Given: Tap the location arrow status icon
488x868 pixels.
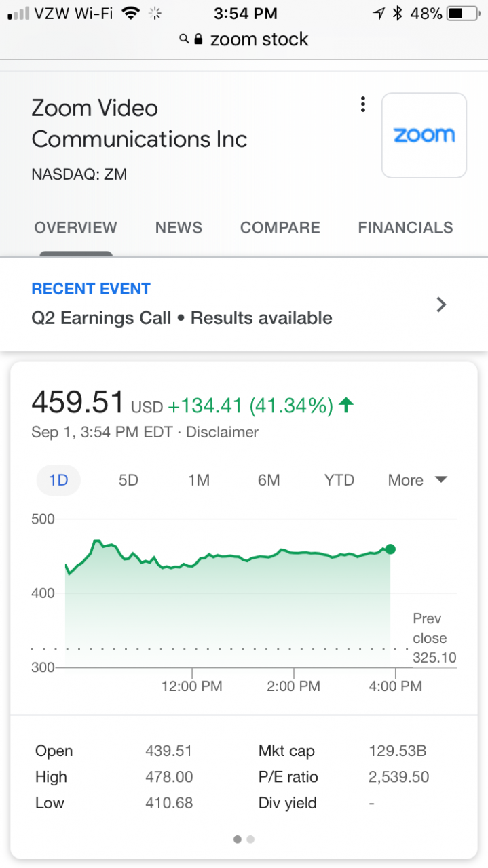Looking at the screenshot, I should click(x=379, y=13).
